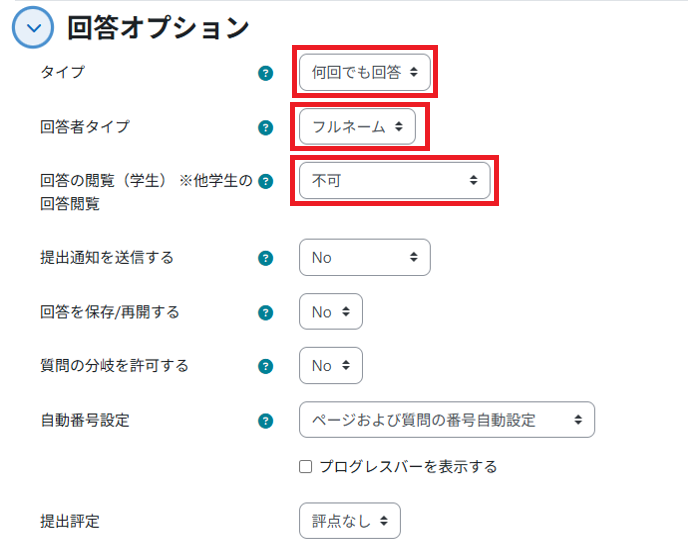The width and height of the screenshot is (688, 551).
Task: Enable プログレスバーを表示する checkbox
Action: coord(306,467)
